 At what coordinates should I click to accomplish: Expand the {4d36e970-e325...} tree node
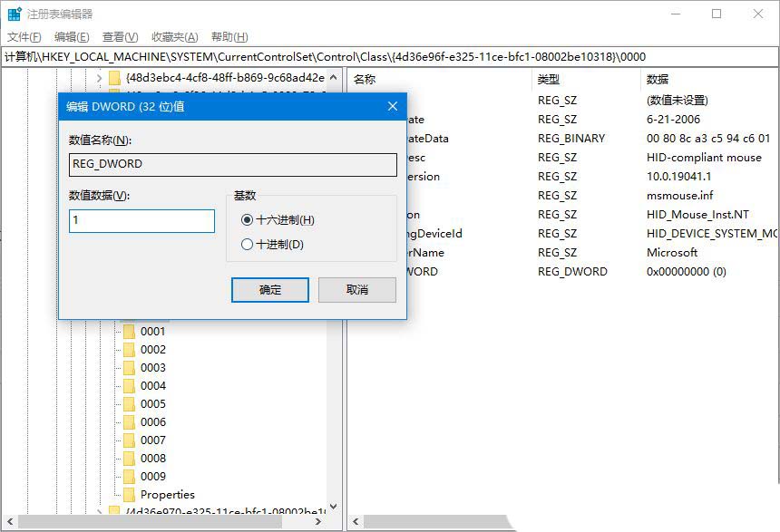point(98,512)
